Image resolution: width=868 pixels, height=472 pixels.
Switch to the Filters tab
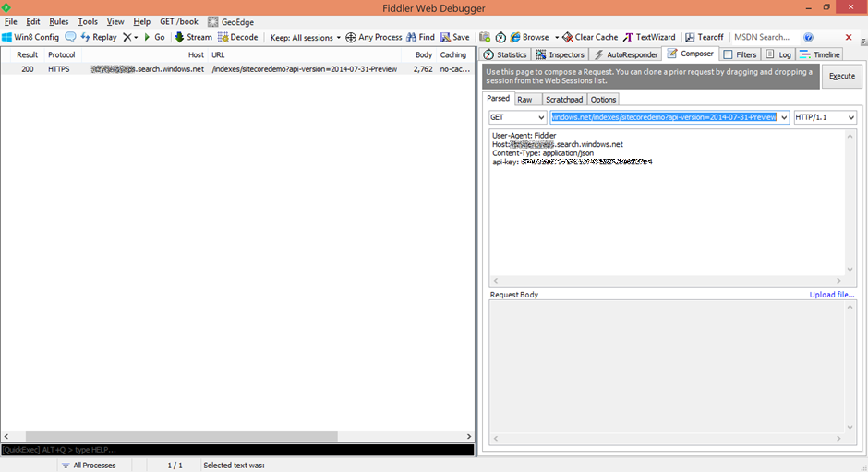click(x=740, y=54)
